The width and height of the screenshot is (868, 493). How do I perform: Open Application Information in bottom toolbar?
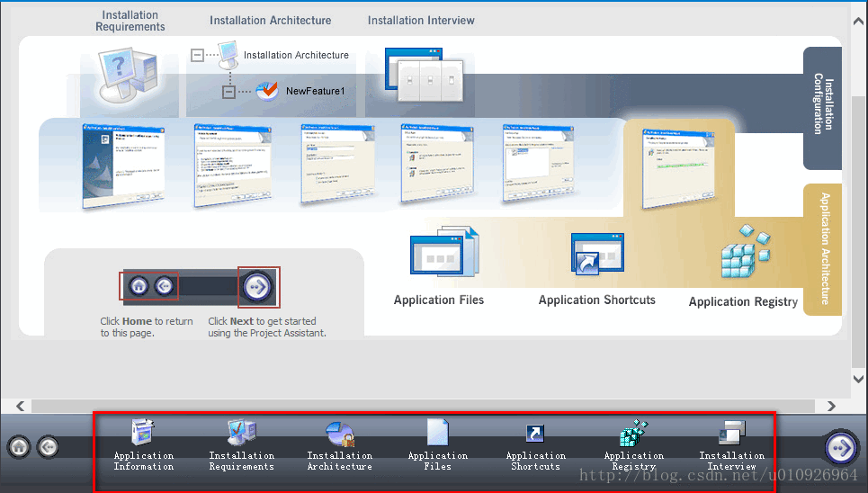143,445
